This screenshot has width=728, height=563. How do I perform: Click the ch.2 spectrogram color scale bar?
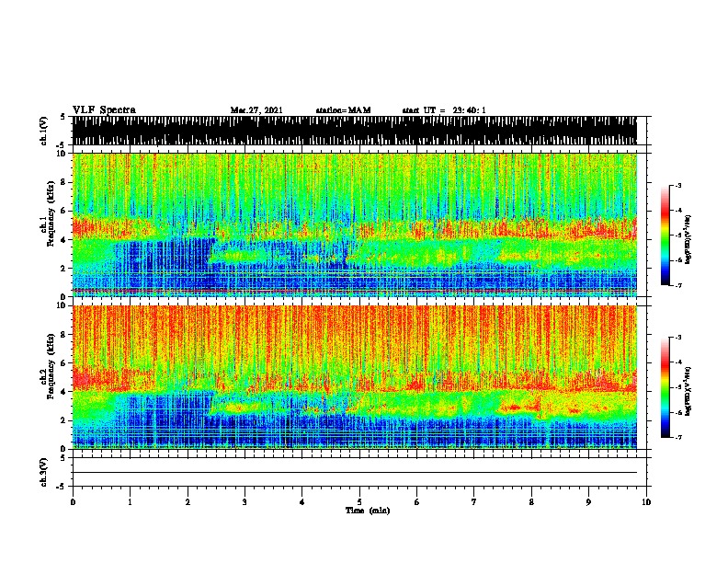click(x=665, y=387)
